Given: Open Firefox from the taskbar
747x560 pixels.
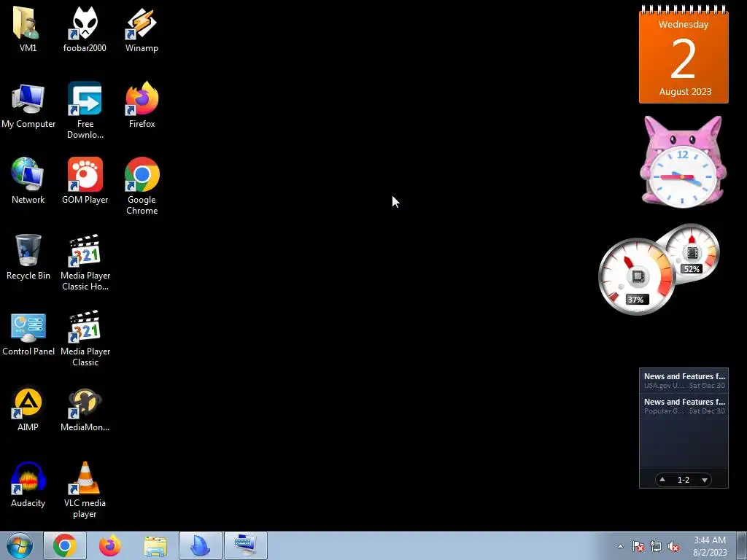Looking at the screenshot, I should pos(110,545).
